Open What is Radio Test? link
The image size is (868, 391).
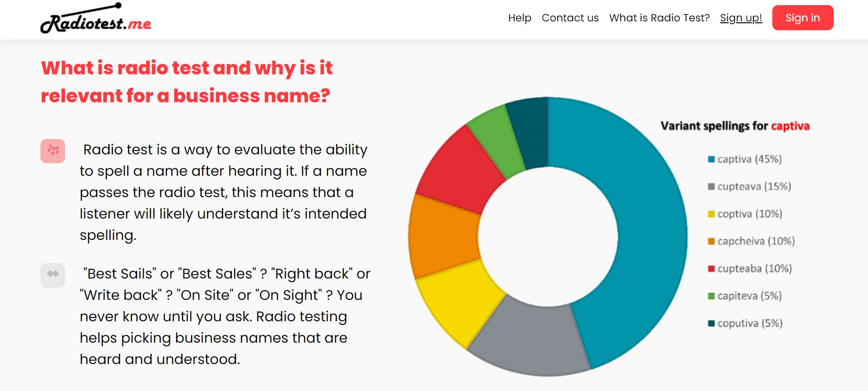(x=659, y=18)
